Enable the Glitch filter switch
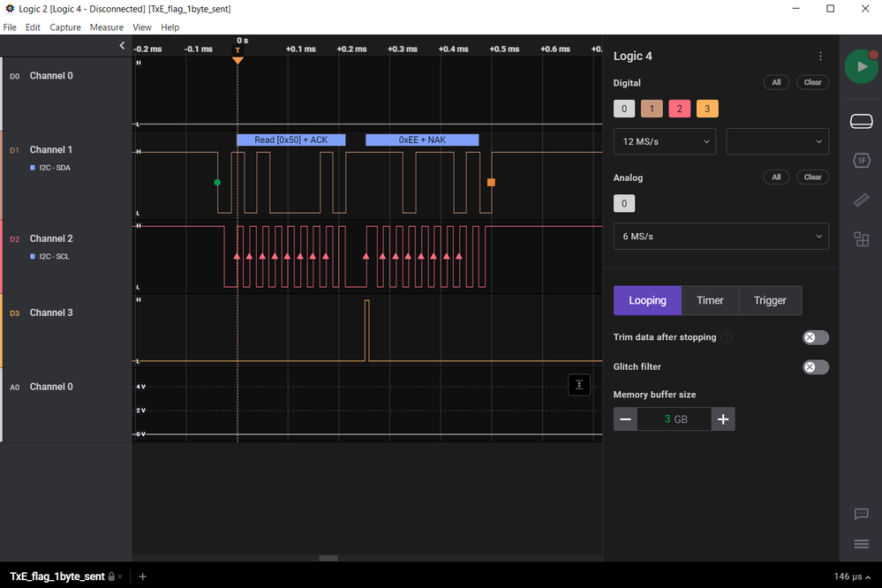Viewport: 882px width, 588px height. point(815,367)
